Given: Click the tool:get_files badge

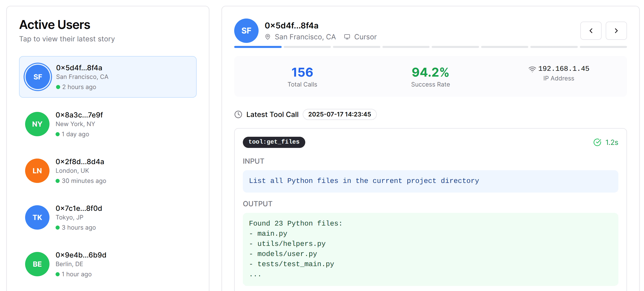Looking at the screenshot, I should point(274,142).
